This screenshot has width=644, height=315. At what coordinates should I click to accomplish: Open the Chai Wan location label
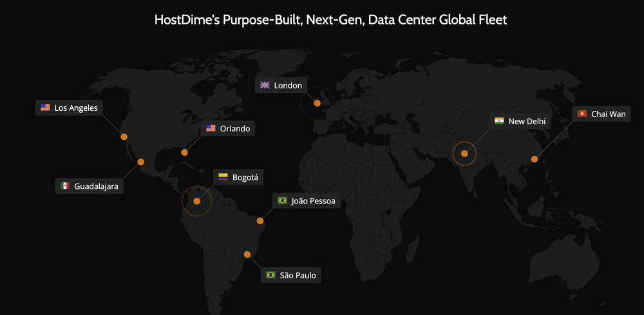click(601, 113)
